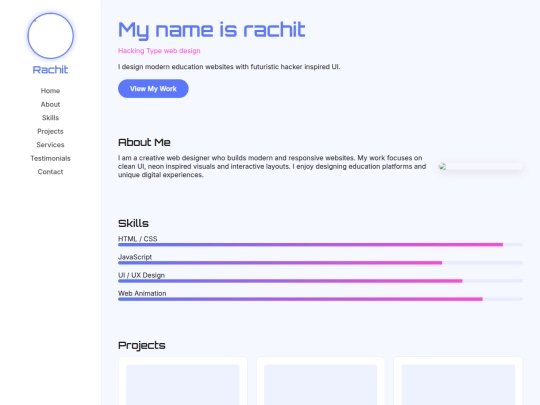Open the Services nav link

50,145
